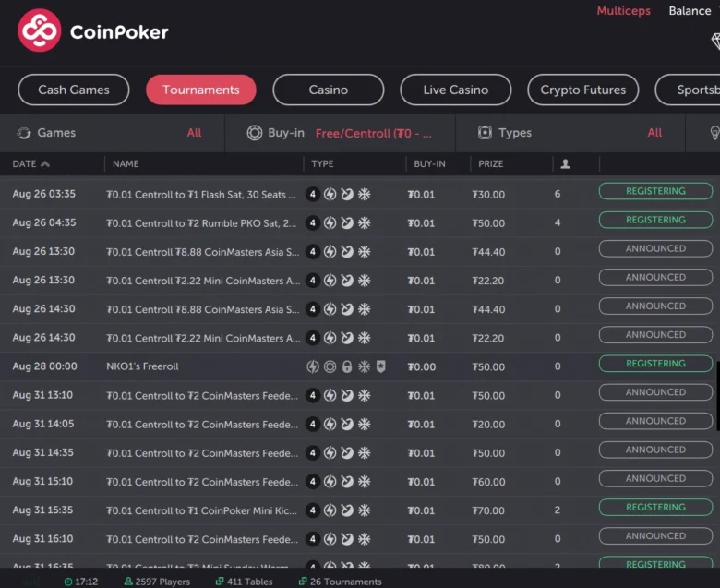This screenshot has height=588, width=720.
Task: Click the ₮70.00 prize cell
Action: pos(488,510)
